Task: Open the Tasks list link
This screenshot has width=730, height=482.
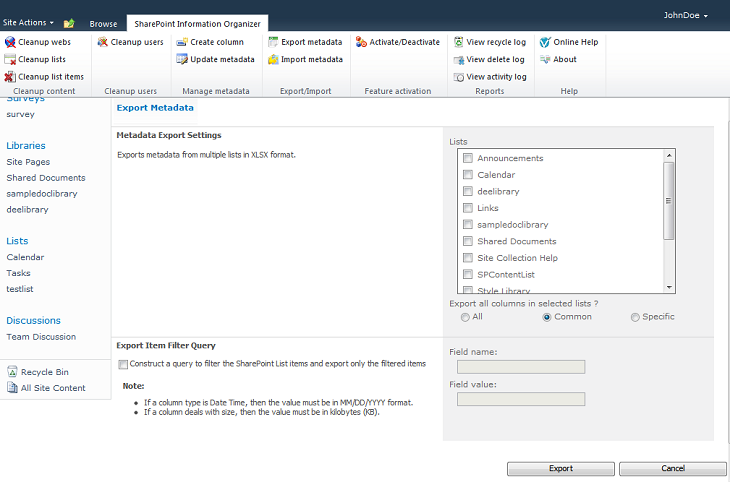Action: coord(18,273)
